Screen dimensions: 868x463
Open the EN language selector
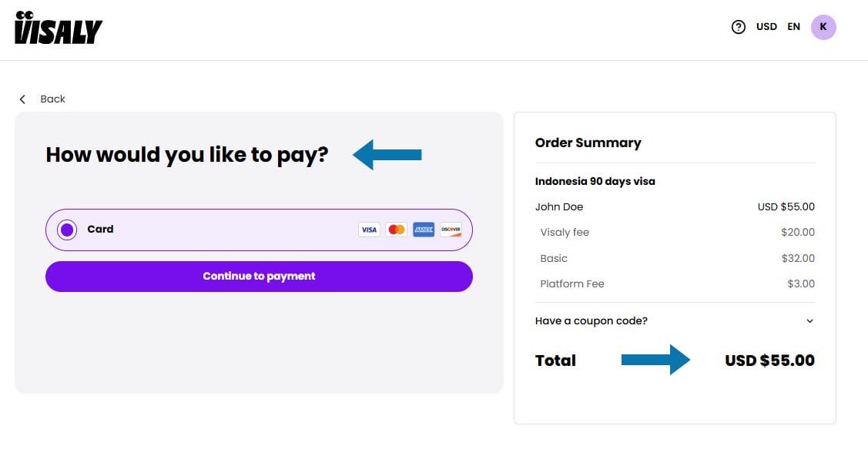(x=793, y=27)
